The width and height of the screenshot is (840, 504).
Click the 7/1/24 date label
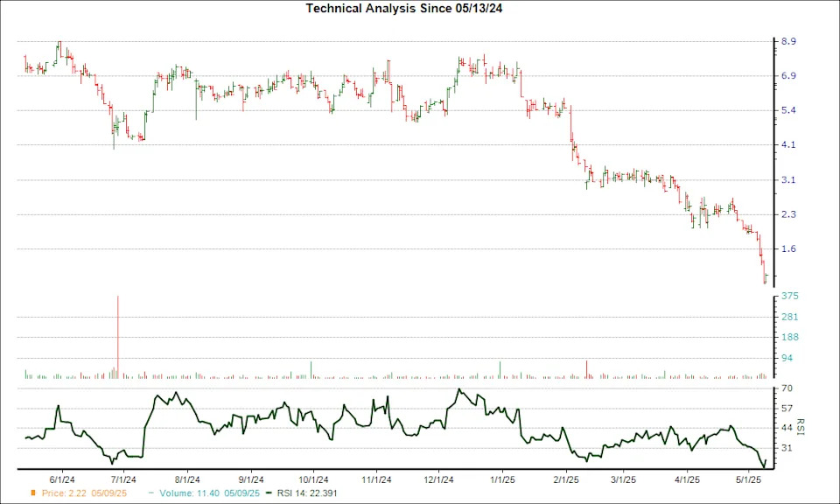tap(123, 479)
